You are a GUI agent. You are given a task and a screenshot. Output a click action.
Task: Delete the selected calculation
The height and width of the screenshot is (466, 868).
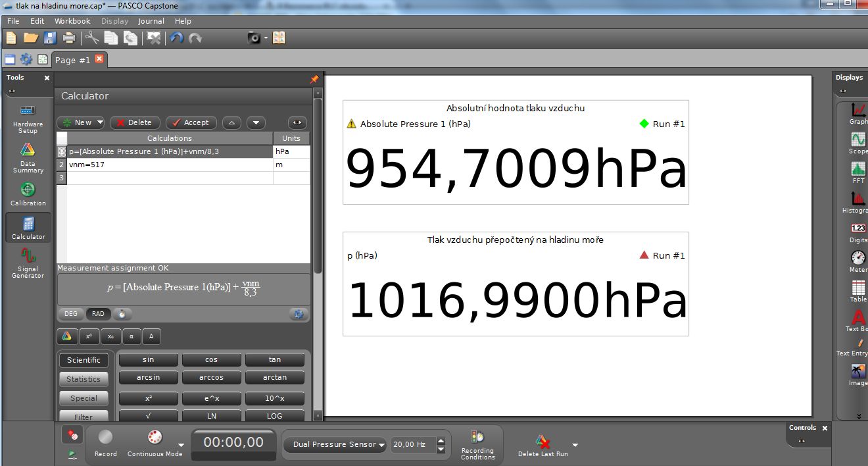134,122
